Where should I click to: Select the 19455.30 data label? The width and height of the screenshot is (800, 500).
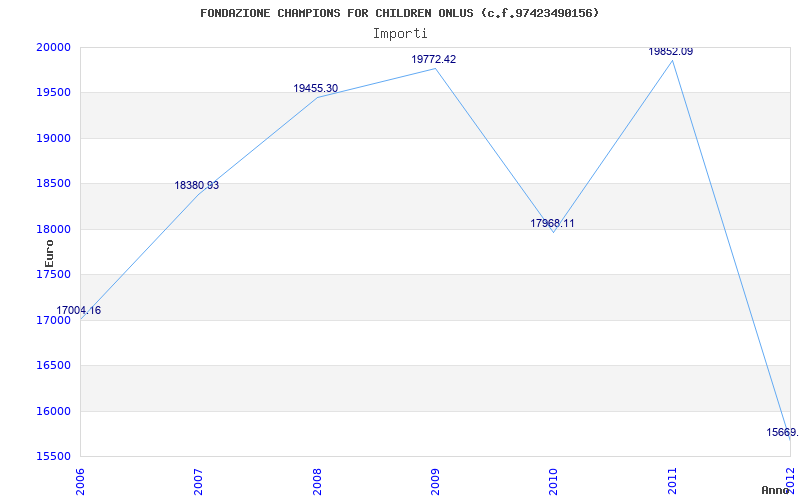(315, 88)
